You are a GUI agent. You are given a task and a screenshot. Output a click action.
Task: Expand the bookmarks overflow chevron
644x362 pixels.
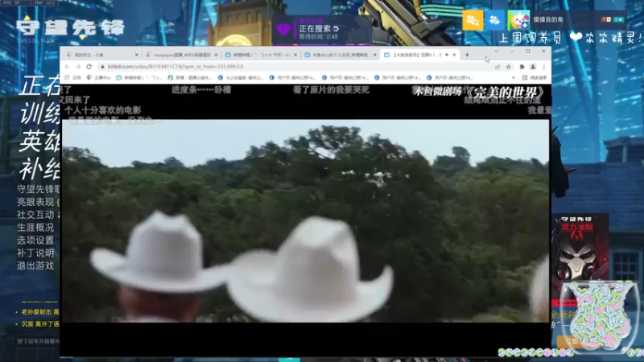(514, 77)
